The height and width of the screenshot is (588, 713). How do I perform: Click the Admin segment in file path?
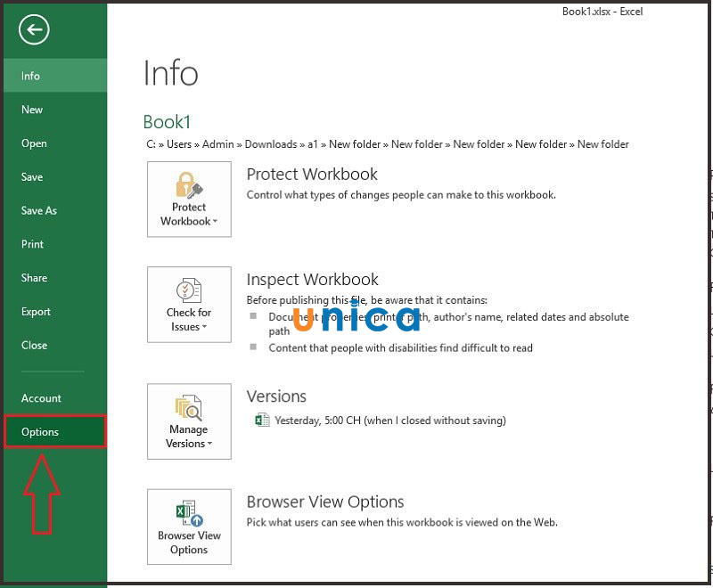(x=217, y=144)
